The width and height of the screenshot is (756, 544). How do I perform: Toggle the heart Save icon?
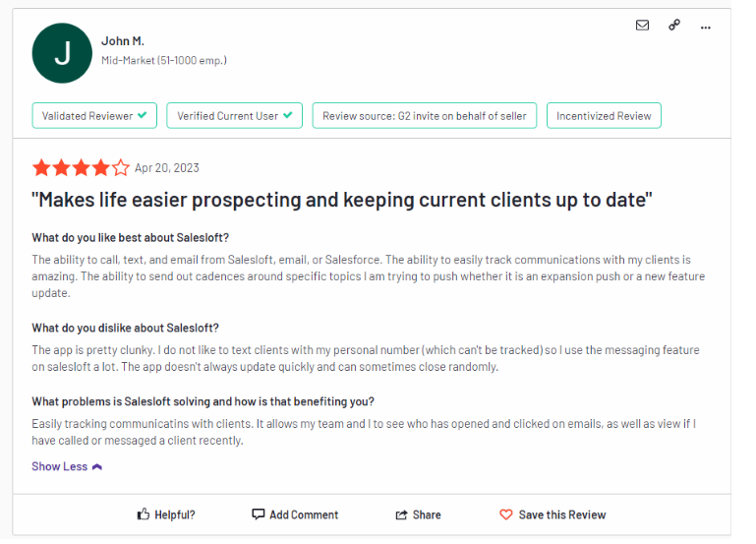click(505, 514)
